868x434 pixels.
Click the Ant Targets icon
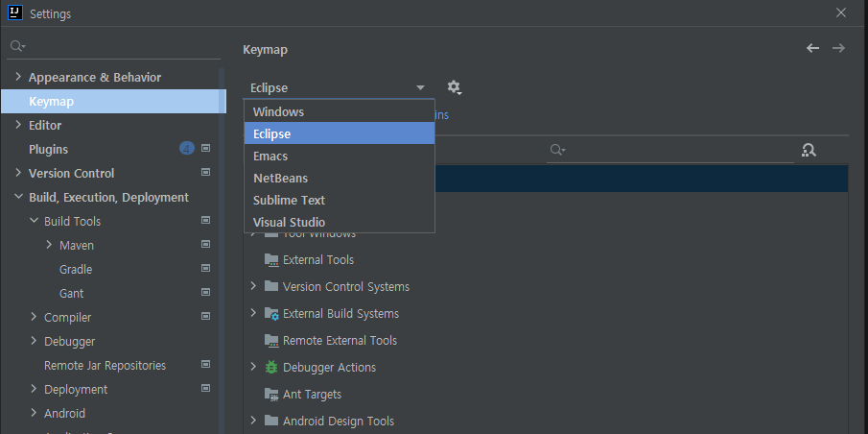pyautogui.click(x=271, y=394)
